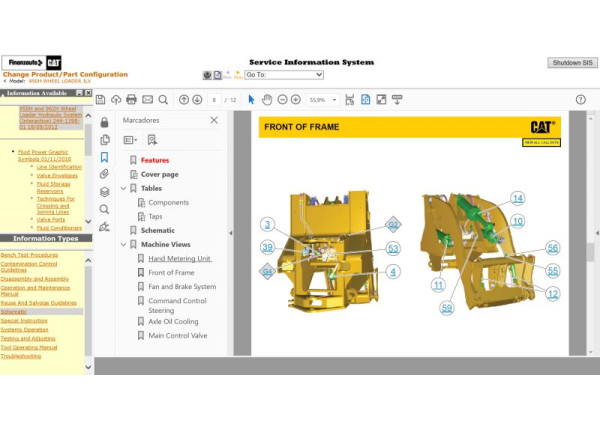Select the Fan and Brake System bookmark
Viewport: 600px width, 429px height.
click(181, 287)
